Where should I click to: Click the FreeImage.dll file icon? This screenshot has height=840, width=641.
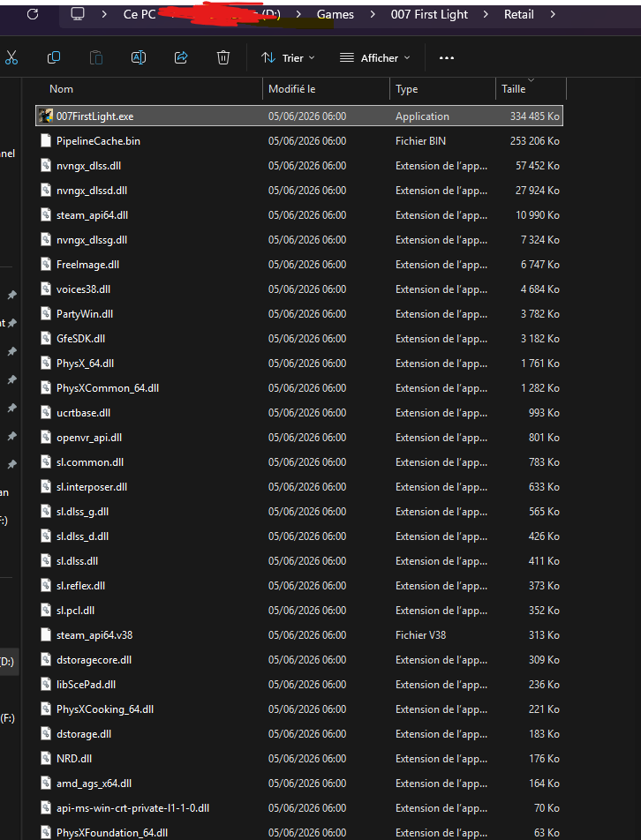[46, 264]
